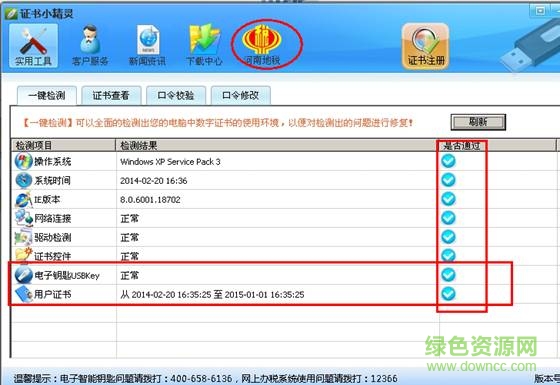Click the 2014-02-20 16:36 time value
The image size is (560, 385).
coord(154,181)
